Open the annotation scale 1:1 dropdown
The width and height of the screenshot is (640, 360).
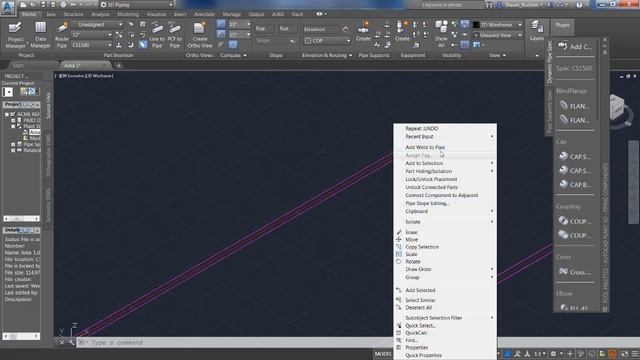(540, 353)
